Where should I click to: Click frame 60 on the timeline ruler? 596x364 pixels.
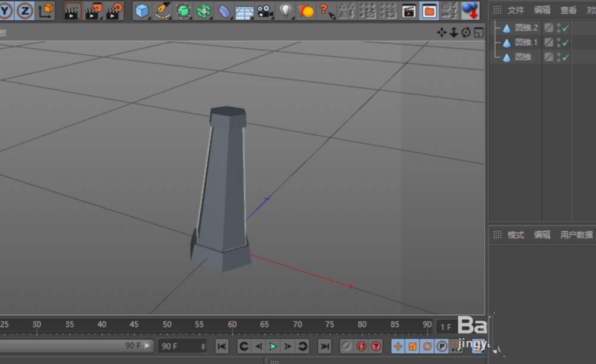232,325
